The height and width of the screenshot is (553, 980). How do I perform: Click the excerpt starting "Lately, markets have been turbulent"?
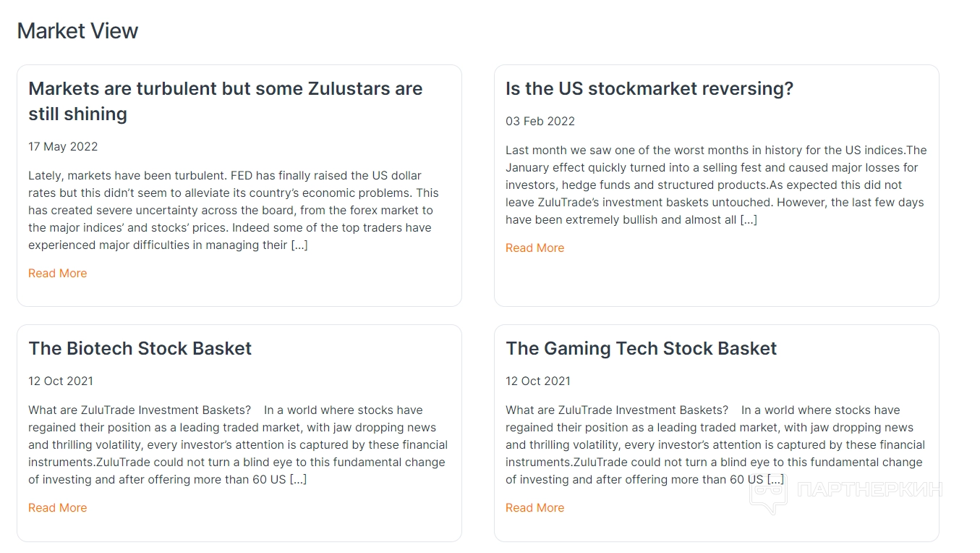233,210
